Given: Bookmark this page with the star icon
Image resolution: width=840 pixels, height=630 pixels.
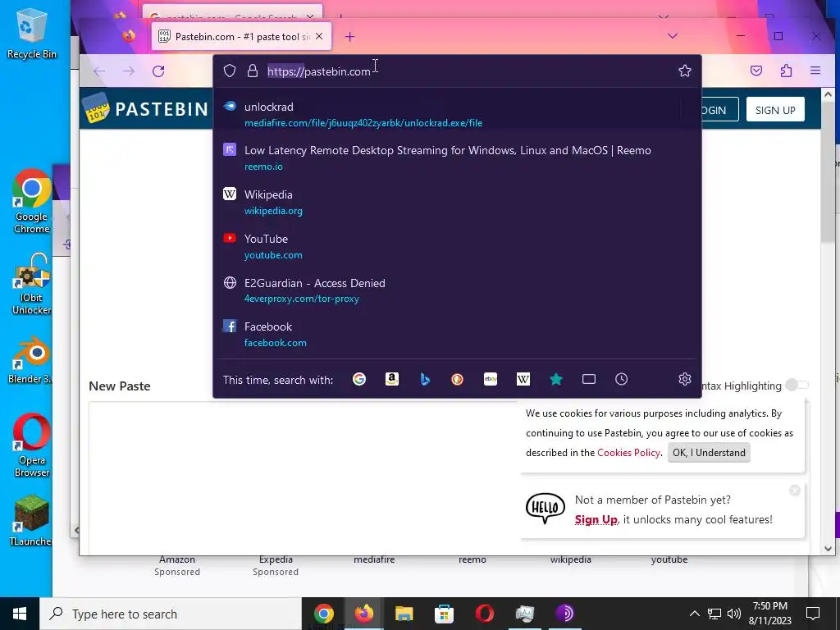Looking at the screenshot, I should click(685, 71).
